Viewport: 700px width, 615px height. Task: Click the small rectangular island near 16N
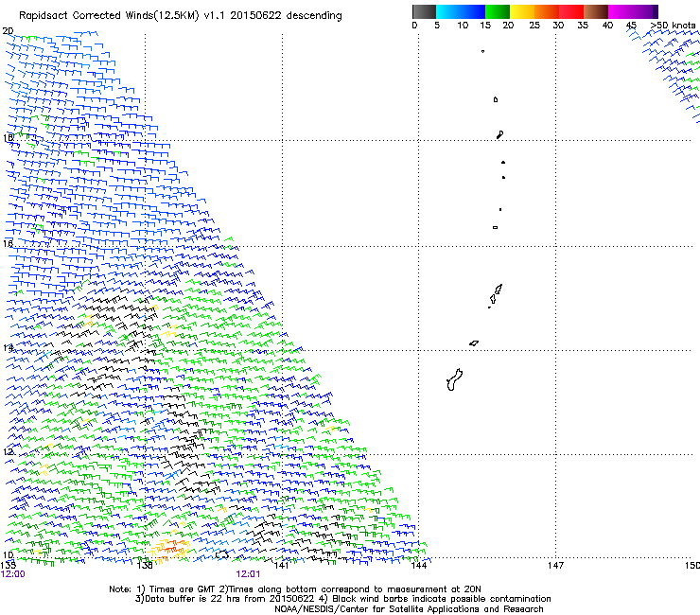click(x=495, y=227)
